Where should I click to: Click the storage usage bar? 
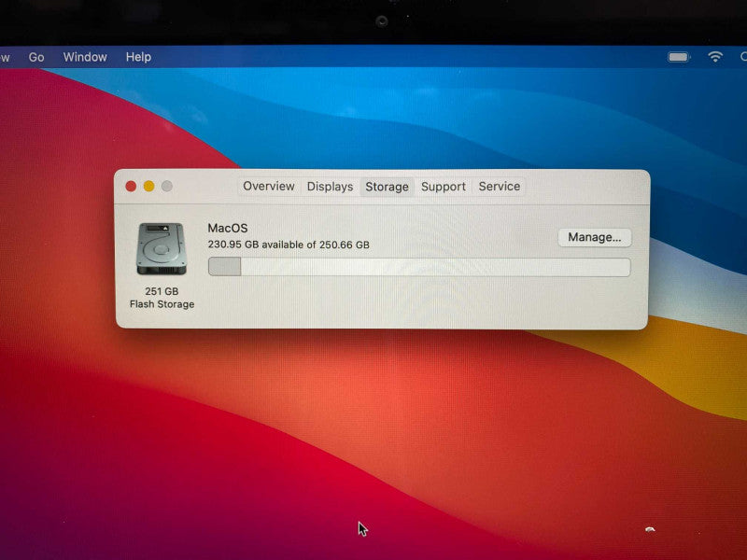[419, 267]
